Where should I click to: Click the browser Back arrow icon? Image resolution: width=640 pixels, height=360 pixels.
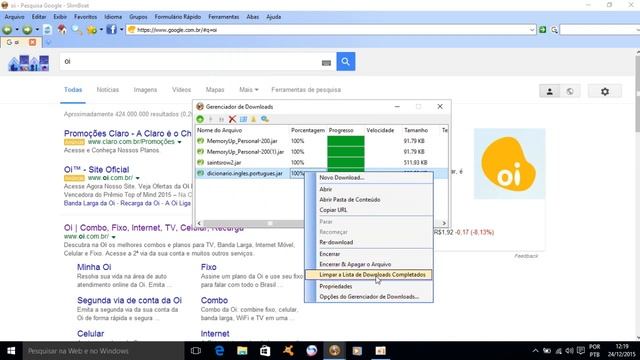7,29
